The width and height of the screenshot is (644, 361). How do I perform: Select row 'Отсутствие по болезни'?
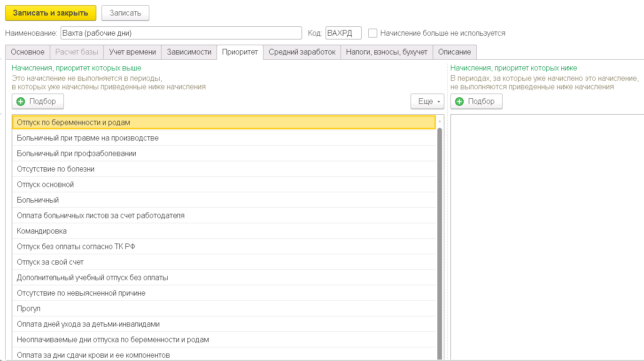click(x=224, y=169)
